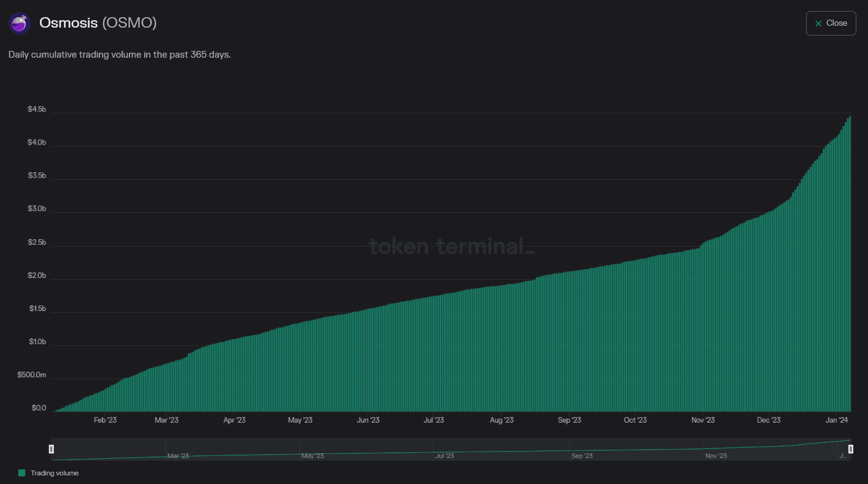
Task: Click the Jan '24 x-axis label
Action: (x=837, y=420)
